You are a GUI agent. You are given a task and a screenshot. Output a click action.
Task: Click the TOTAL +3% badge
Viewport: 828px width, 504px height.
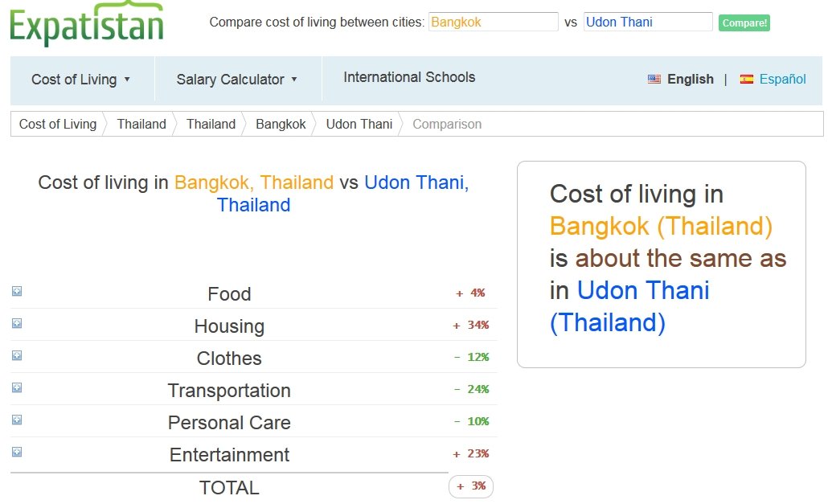tap(471, 486)
